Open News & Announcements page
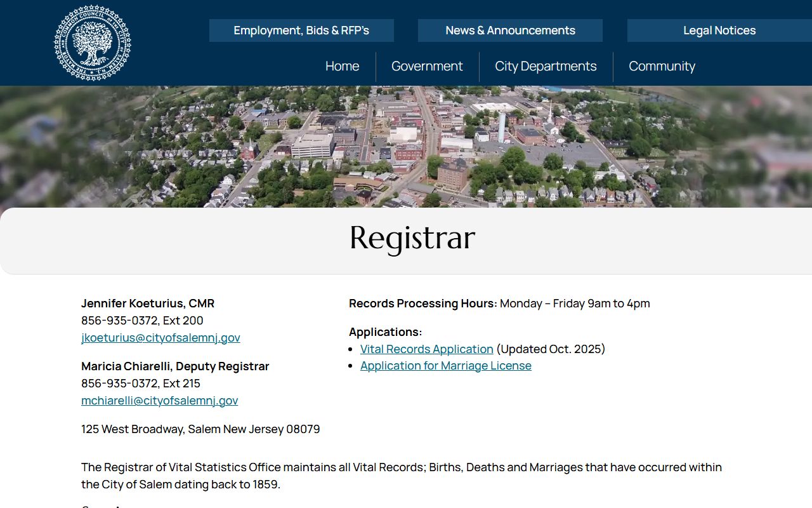This screenshot has width=812, height=508. (x=510, y=30)
